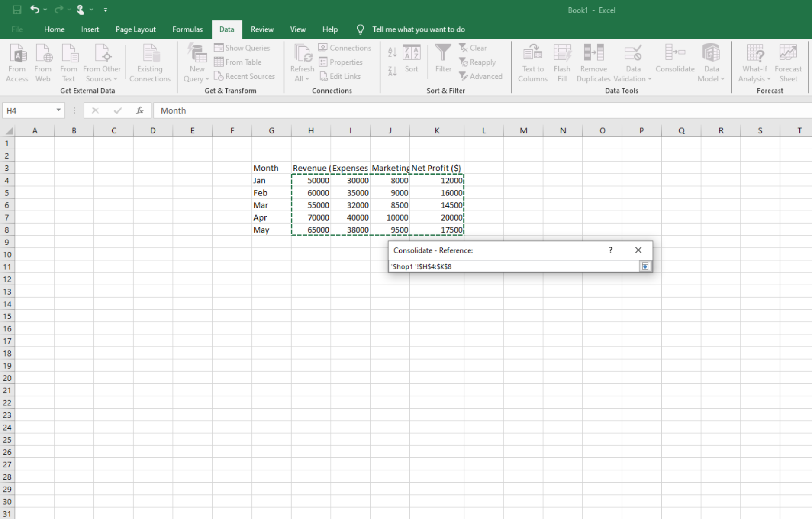The width and height of the screenshot is (812, 519).
Task: Click Forecast Sheet
Action: click(x=788, y=63)
